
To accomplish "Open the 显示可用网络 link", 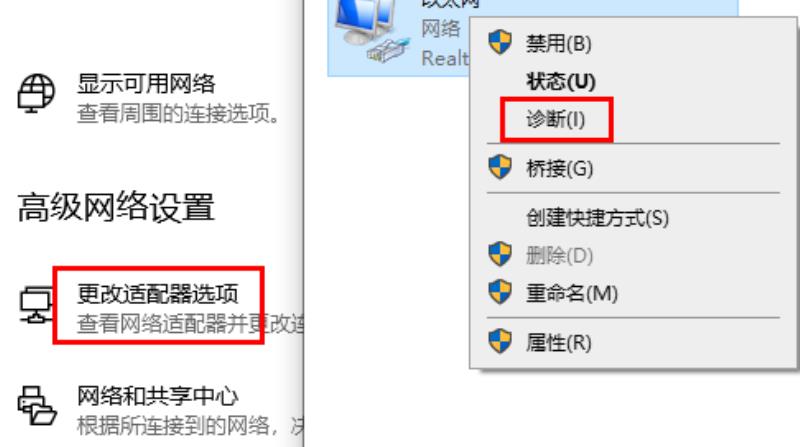I will 146,84.
